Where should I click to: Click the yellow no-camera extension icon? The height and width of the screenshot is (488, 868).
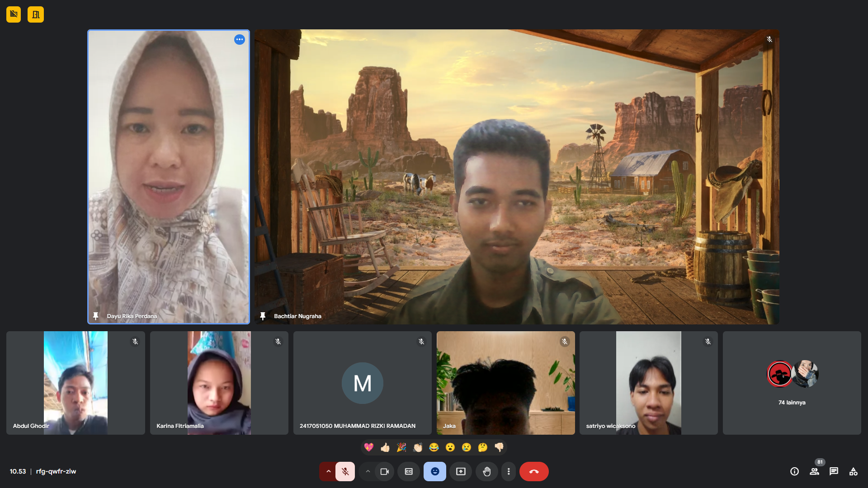14,14
